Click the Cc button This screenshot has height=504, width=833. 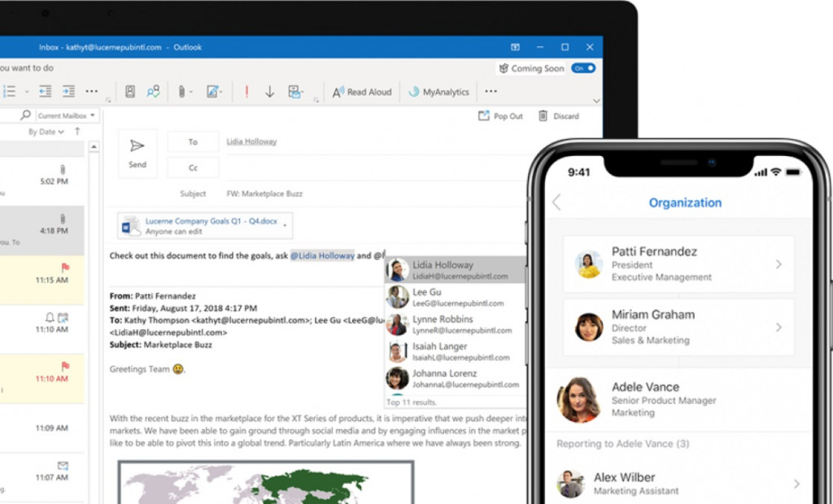point(193,167)
